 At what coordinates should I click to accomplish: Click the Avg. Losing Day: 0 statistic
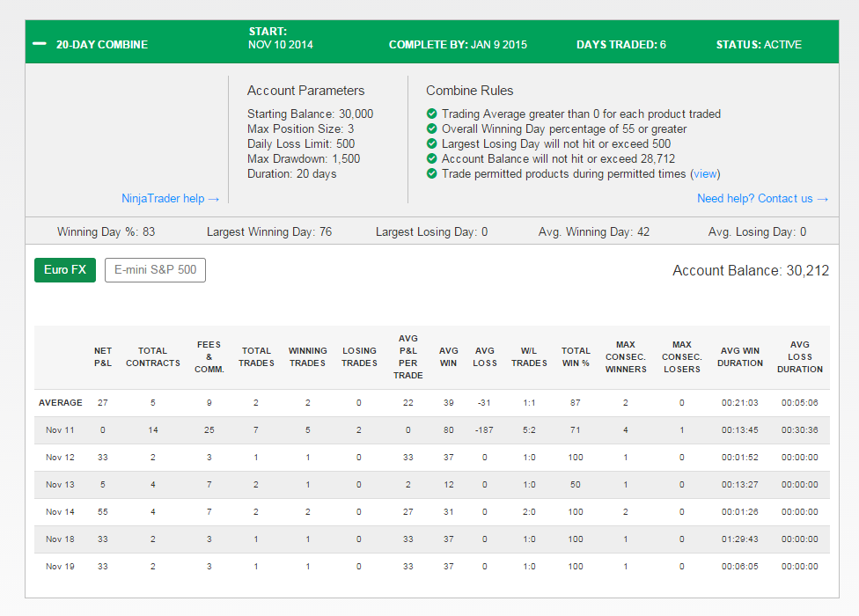[x=757, y=231]
